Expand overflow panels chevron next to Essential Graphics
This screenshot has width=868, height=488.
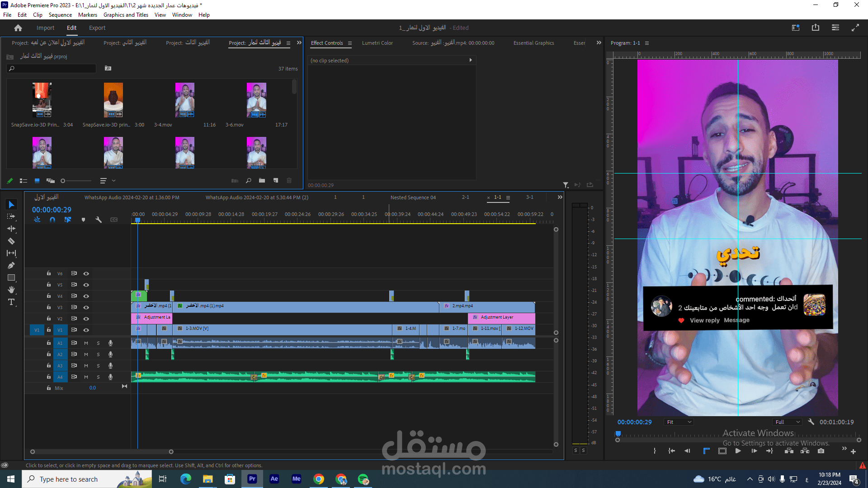coord(599,43)
